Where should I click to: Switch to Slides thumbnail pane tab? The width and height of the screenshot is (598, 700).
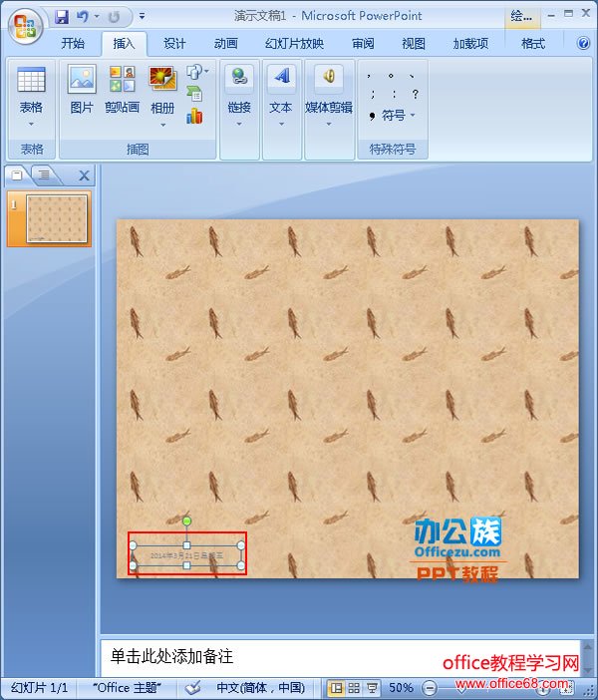tap(17, 175)
